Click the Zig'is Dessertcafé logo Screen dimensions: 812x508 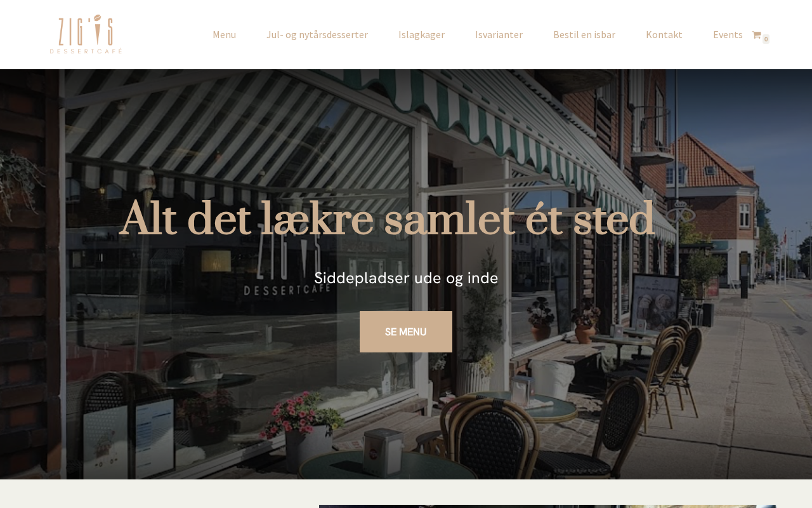click(86, 34)
